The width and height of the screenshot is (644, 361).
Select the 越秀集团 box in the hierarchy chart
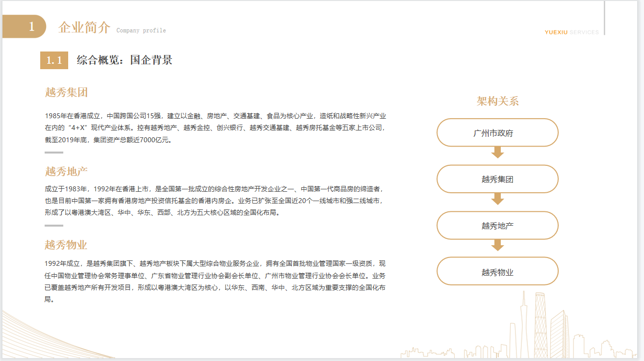click(x=497, y=179)
